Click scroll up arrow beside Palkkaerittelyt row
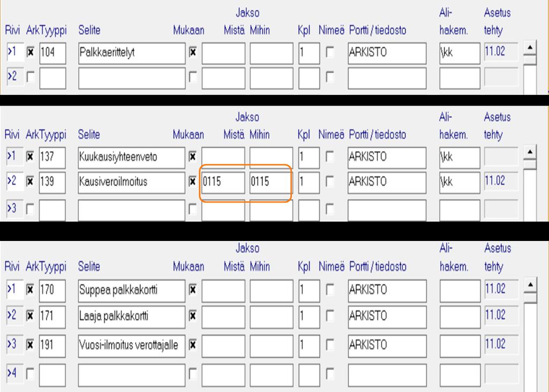Viewport: 549px width, 392px height. click(x=530, y=48)
